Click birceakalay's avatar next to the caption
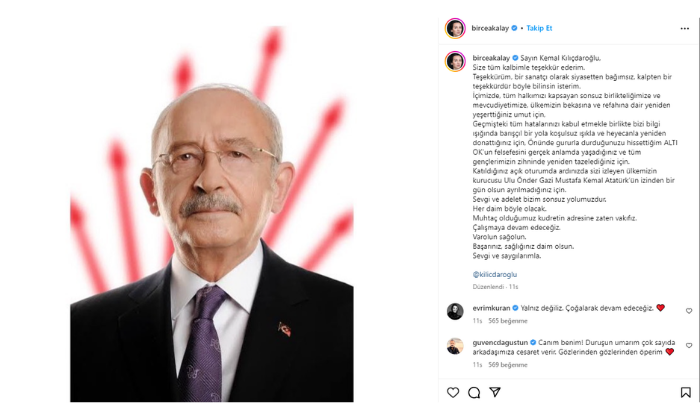The image size is (700, 420). pyautogui.click(x=455, y=62)
